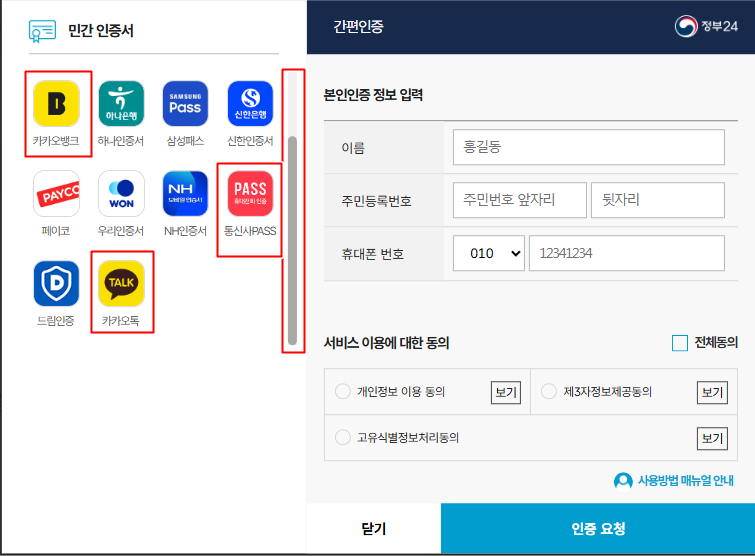Click the 서비스 이용에 대한 동의 heading
The height and width of the screenshot is (556, 755).
pos(386,343)
